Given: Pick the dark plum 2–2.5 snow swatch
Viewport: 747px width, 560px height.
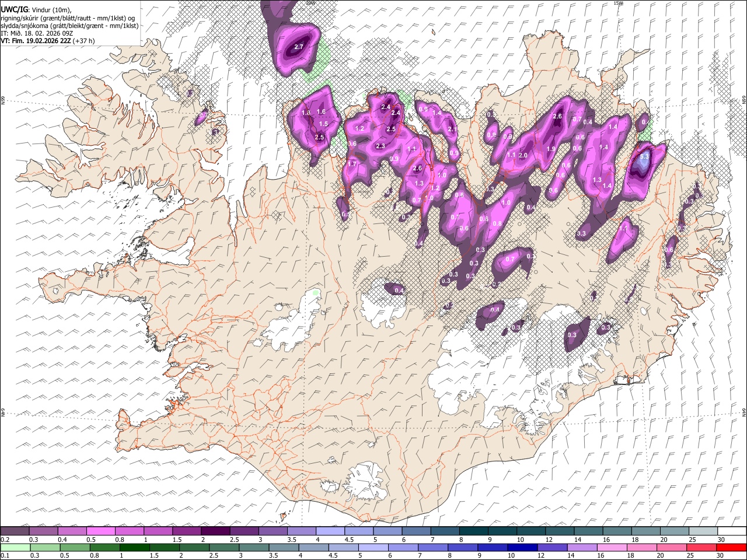Looking at the screenshot, I should 215,531.
